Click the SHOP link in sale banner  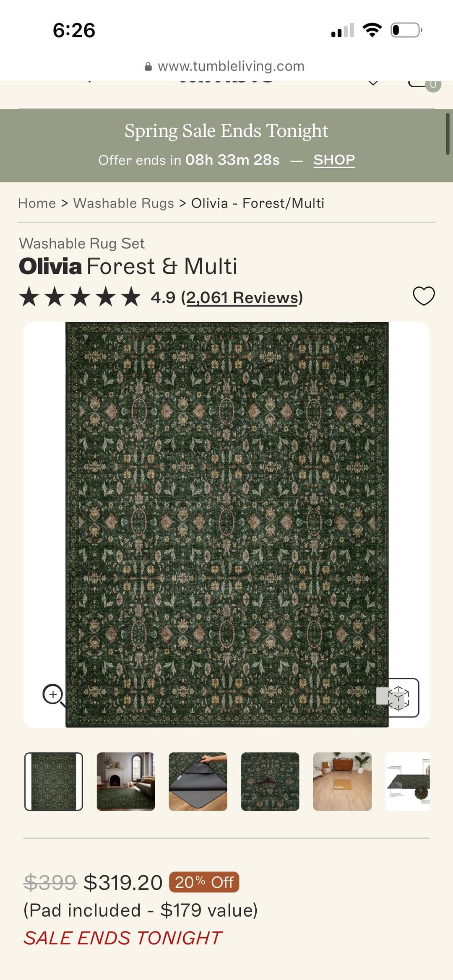click(334, 160)
